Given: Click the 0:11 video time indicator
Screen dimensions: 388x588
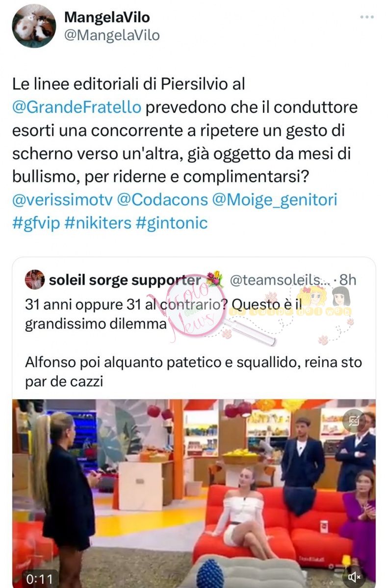Looking at the screenshot, I should 39,578.
